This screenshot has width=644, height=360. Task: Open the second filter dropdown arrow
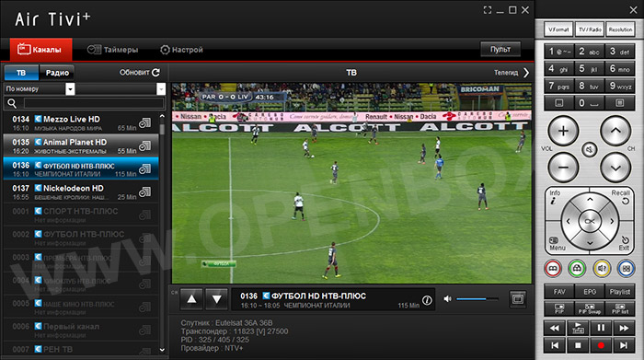(x=161, y=88)
